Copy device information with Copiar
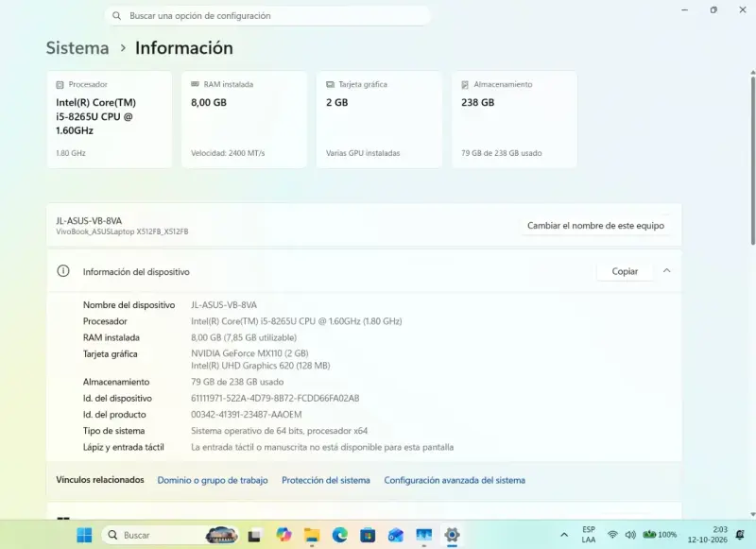The height and width of the screenshot is (549, 756). 625,271
